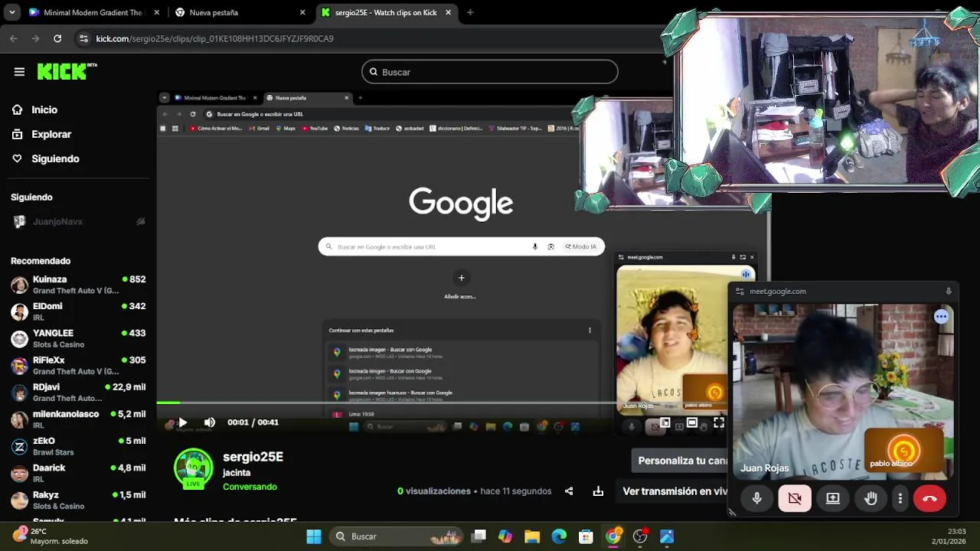Open Siguiendo in Kick sidebar
980x551 pixels.
click(55, 158)
